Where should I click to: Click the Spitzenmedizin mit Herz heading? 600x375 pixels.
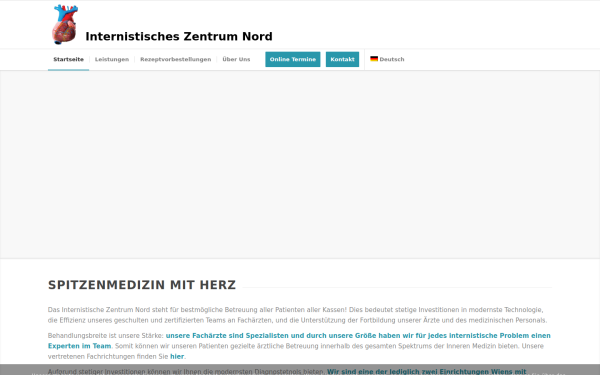click(142, 285)
